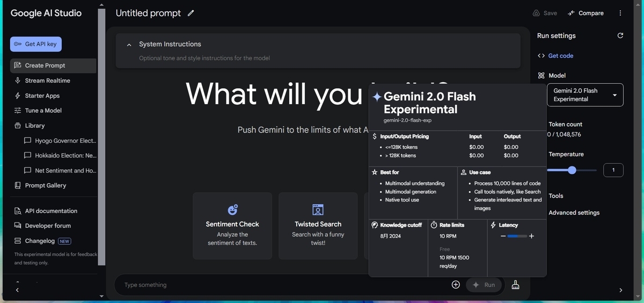Open the Prompt Gallery
This screenshot has width=644, height=303.
[53, 185]
